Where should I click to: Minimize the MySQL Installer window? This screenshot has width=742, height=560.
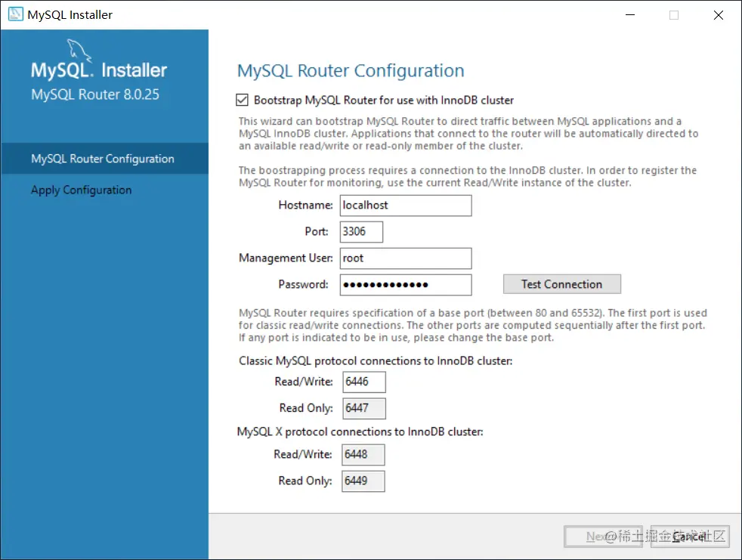click(x=630, y=14)
